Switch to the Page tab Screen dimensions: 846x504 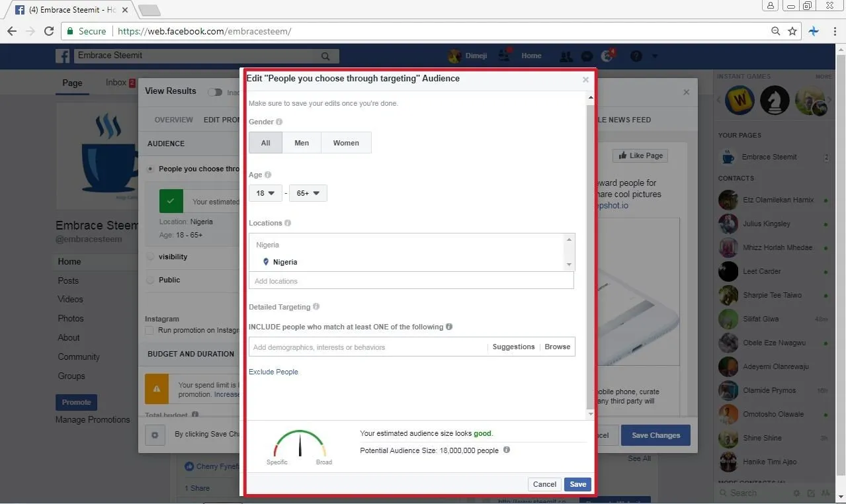tap(72, 83)
